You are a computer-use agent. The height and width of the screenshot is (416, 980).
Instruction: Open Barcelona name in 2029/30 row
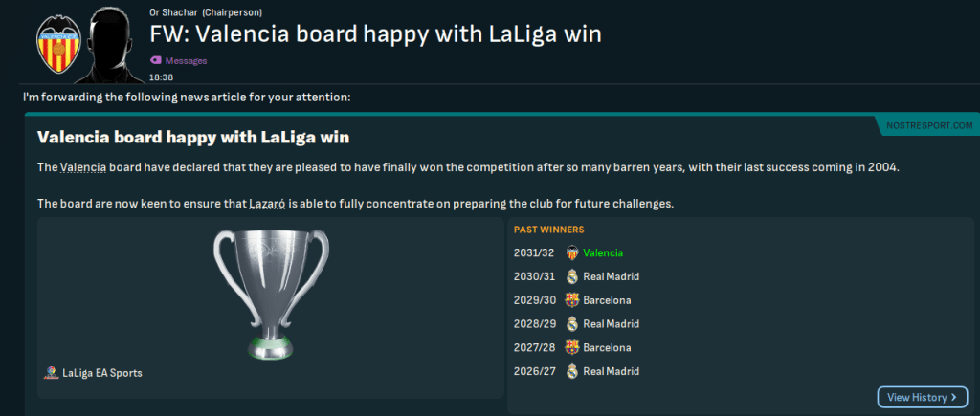tap(607, 300)
